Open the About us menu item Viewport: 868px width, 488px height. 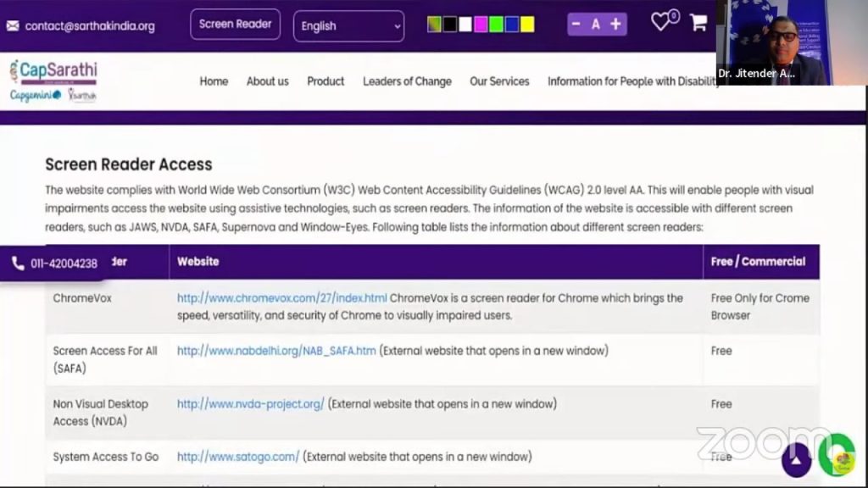click(x=267, y=81)
